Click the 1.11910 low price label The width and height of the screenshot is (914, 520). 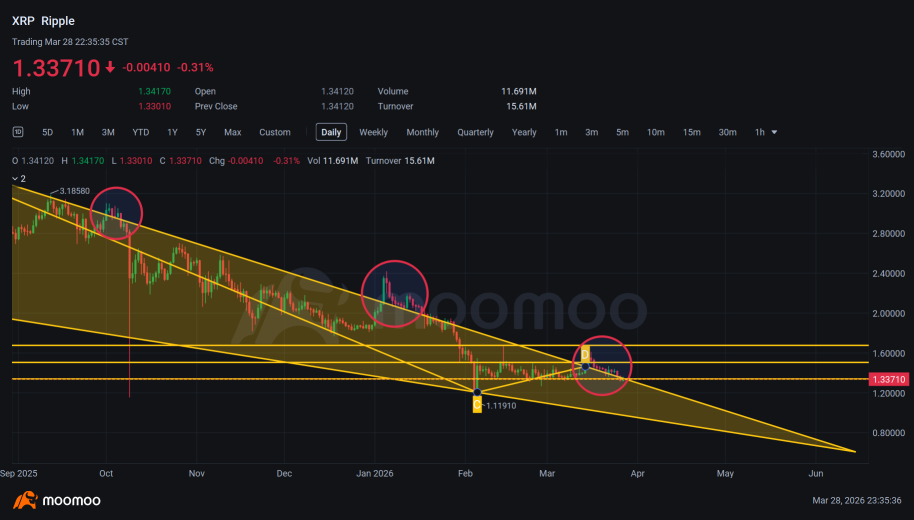coord(501,406)
